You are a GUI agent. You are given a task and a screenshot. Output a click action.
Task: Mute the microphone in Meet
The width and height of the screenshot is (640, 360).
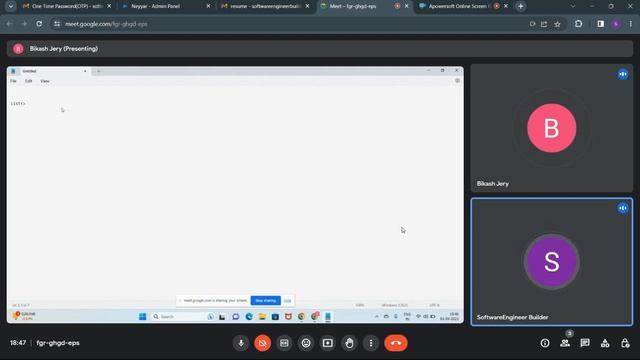(241, 343)
